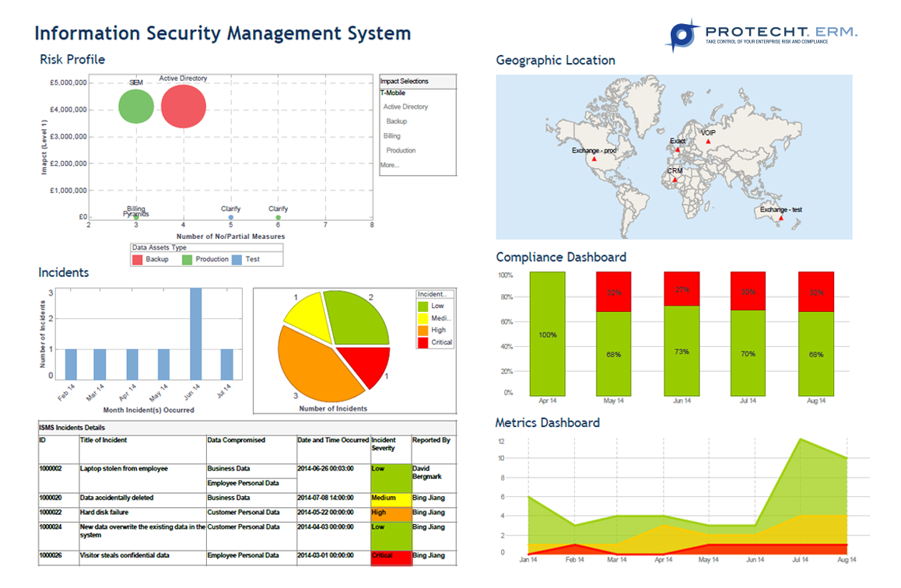The image size is (901, 588).
Task: Expand the T-Mobile node in Impact Selections
Action: click(392, 92)
